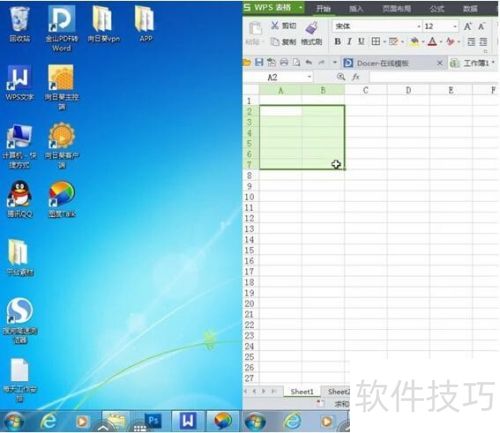
Task: Click the fill color bucket icon
Action: pyautogui.click(x=414, y=42)
